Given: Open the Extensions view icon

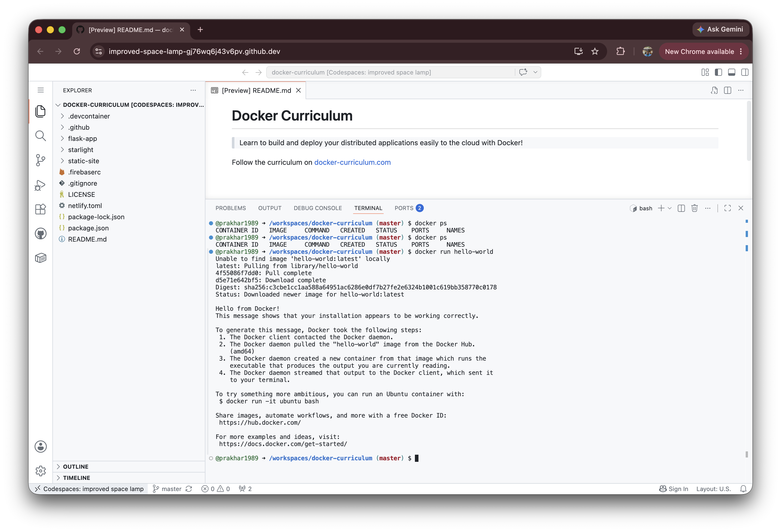Looking at the screenshot, I should click(x=40, y=209).
